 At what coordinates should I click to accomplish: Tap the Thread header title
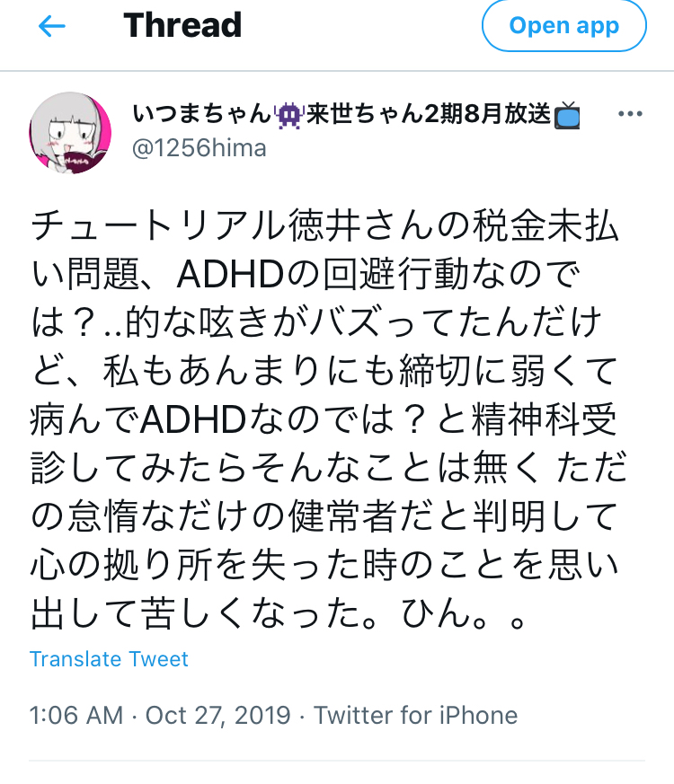coord(182,25)
